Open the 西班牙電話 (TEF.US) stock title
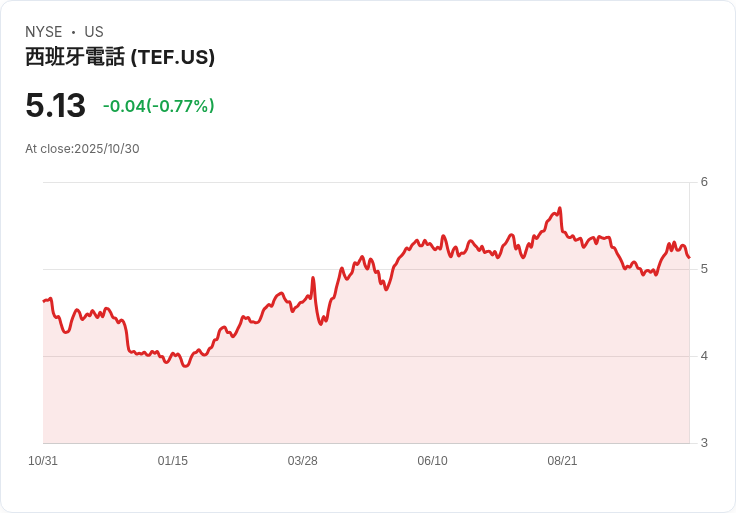Screen dimensions: 736x513 [120, 58]
